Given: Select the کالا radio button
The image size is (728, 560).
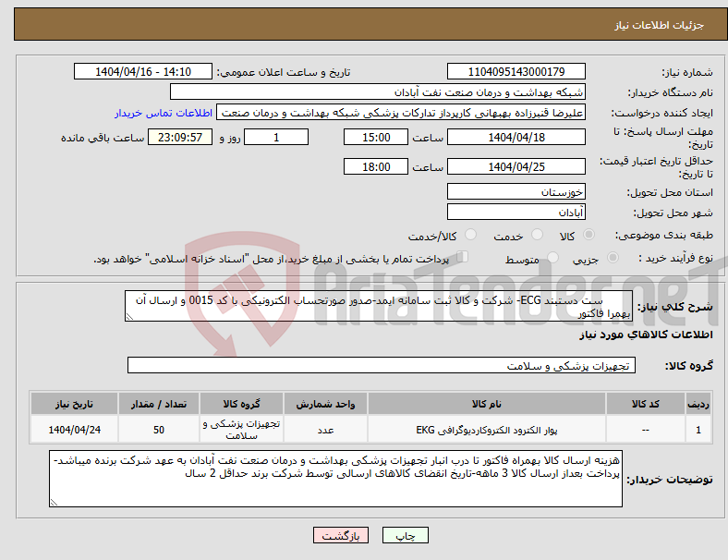Looking at the screenshot, I should pos(588,235).
